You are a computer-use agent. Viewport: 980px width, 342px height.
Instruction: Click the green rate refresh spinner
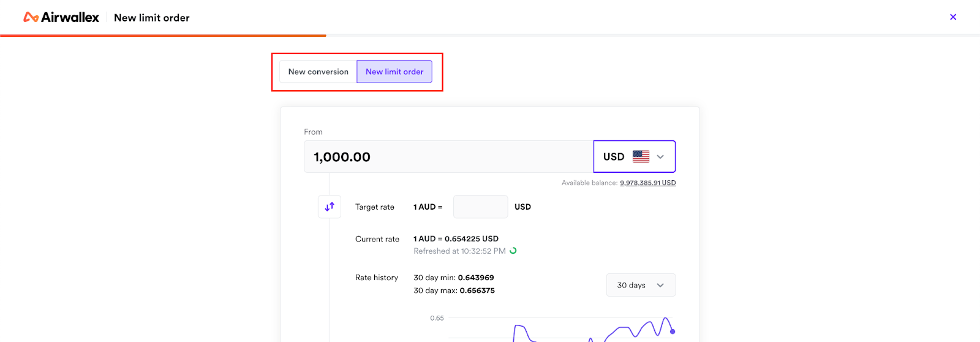coord(513,251)
